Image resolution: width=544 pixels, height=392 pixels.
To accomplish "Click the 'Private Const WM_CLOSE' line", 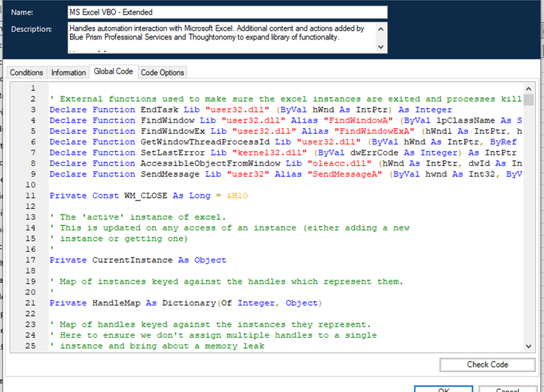I will coord(148,196).
